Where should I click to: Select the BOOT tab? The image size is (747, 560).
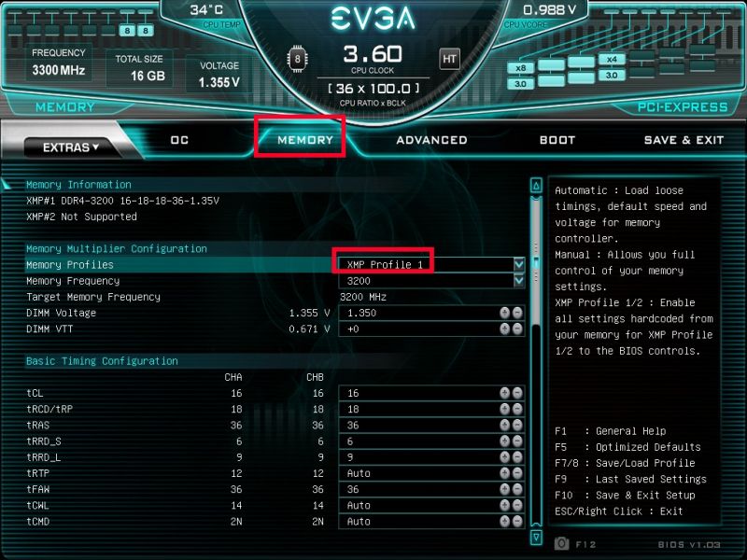[557, 140]
